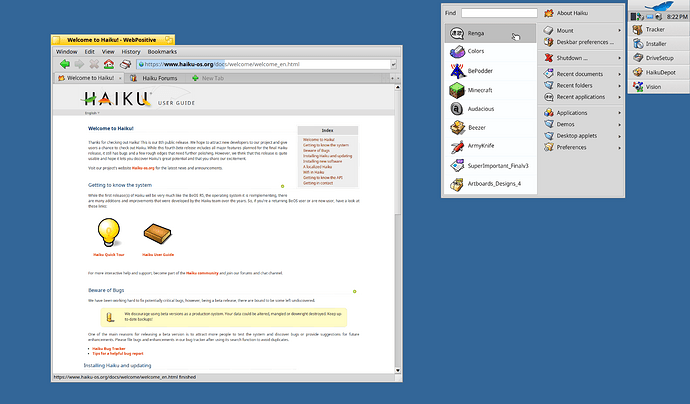Click the process controller tray icon
The height and width of the screenshot is (404, 690).
tap(633, 17)
